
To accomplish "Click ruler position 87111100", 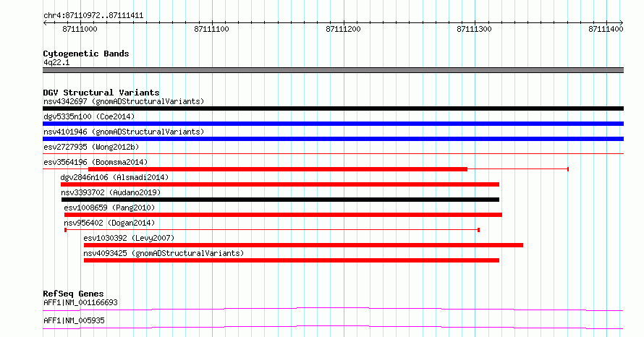I will pos(211,29).
